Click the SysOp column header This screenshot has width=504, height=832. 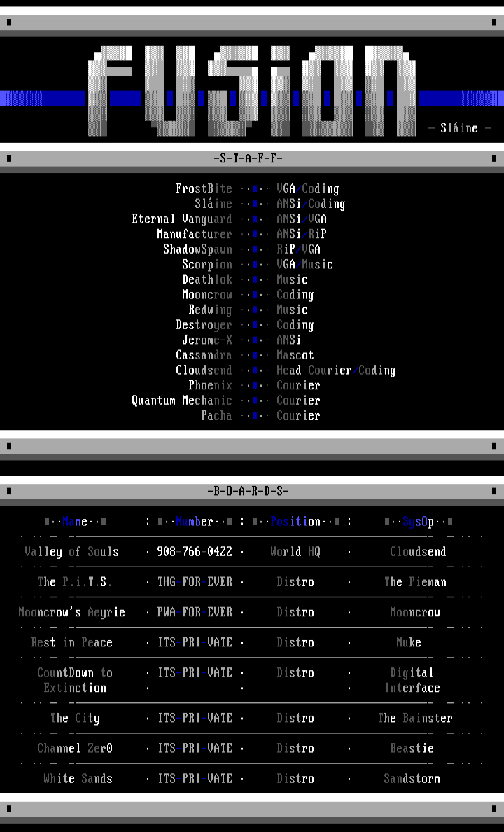418,522
